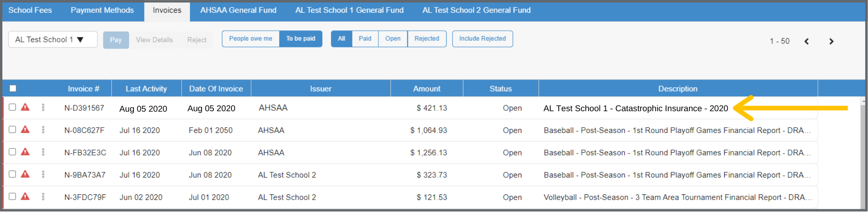The height and width of the screenshot is (212, 868).
Task: Sort by Amount column header
Action: coord(426,89)
